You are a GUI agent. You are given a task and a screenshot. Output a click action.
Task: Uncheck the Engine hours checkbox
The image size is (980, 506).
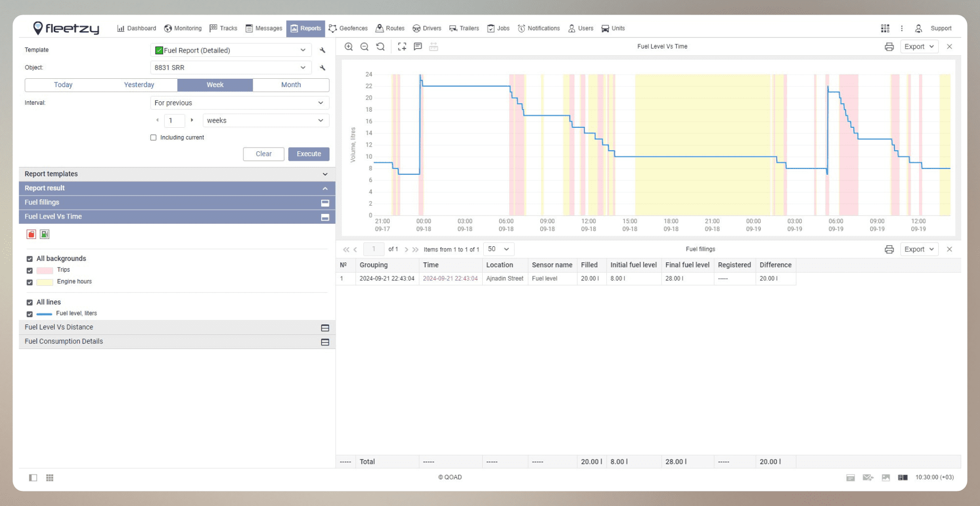(x=30, y=282)
